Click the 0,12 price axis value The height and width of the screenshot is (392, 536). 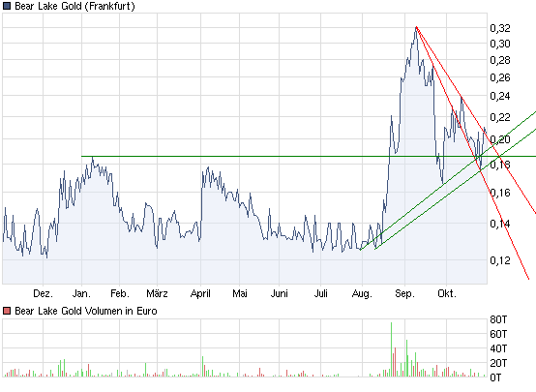500,260
